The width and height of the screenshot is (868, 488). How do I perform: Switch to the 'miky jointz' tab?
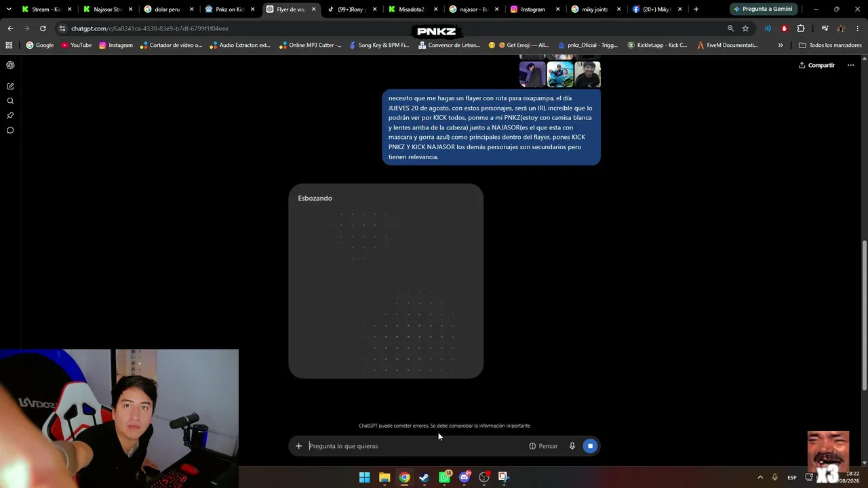(x=595, y=9)
